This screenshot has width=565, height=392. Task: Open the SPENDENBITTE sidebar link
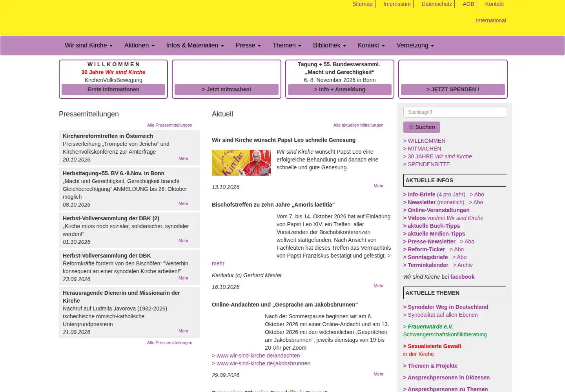(426, 164)
